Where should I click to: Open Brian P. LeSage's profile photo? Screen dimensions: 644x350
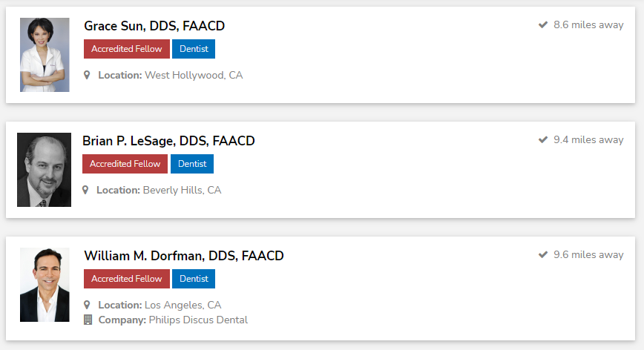pos(44,170)
